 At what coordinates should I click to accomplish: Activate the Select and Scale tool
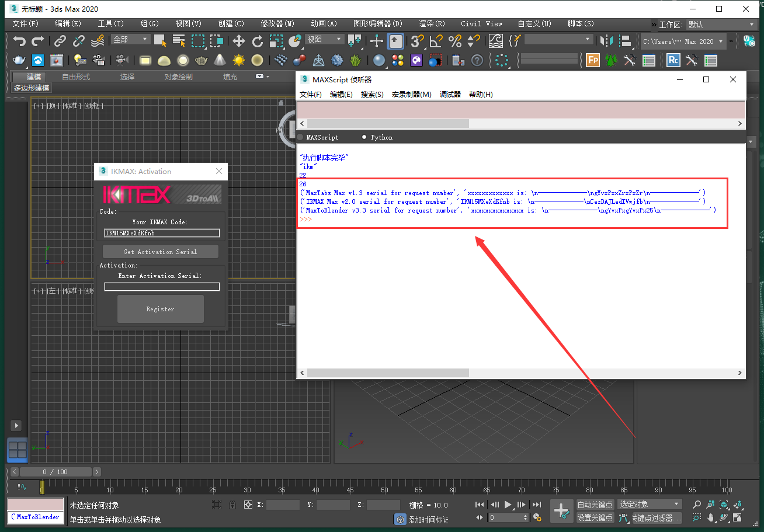(x=276, y=41)
